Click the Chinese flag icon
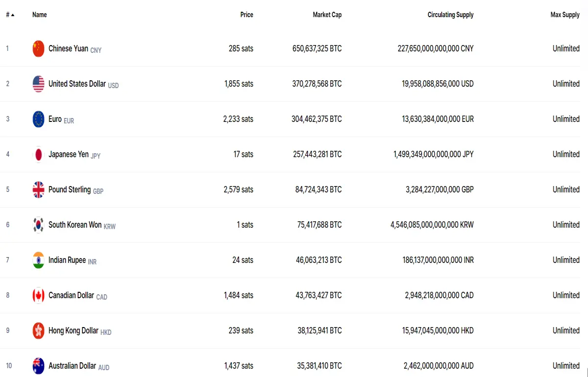 coord(39,48)
